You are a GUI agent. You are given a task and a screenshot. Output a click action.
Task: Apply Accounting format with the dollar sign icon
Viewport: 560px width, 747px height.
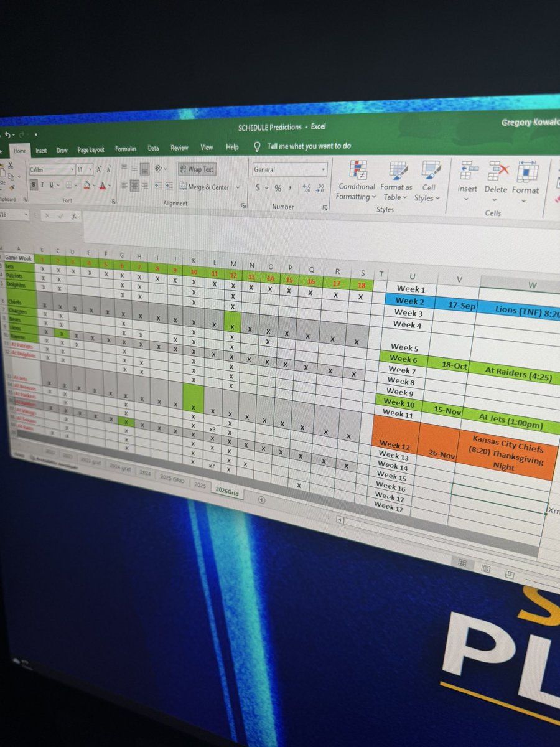point(258,187)
